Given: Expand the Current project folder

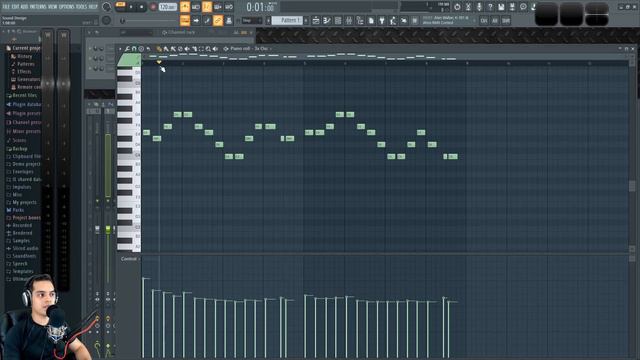Looking at the screenshot, I should pyautogui.click(x=23, y=48).
